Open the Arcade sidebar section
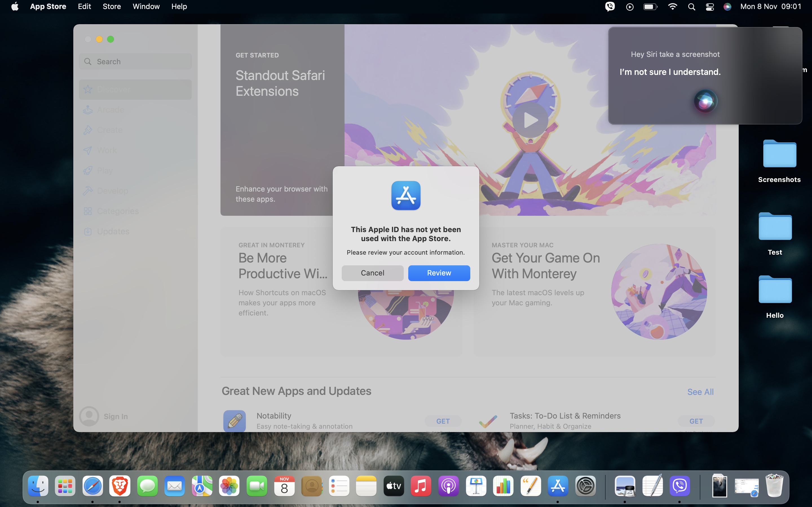 tap(111, 110)
